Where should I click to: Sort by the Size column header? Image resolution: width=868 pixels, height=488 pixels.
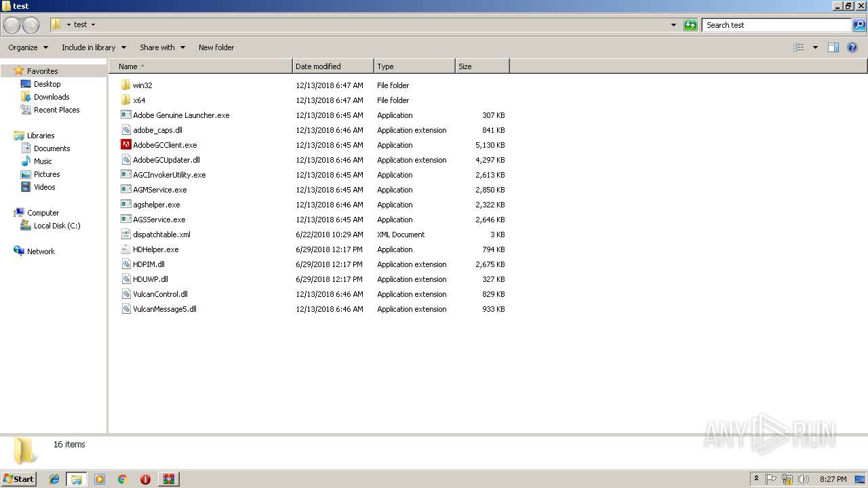pyautogui.click(x=482, y=66)
